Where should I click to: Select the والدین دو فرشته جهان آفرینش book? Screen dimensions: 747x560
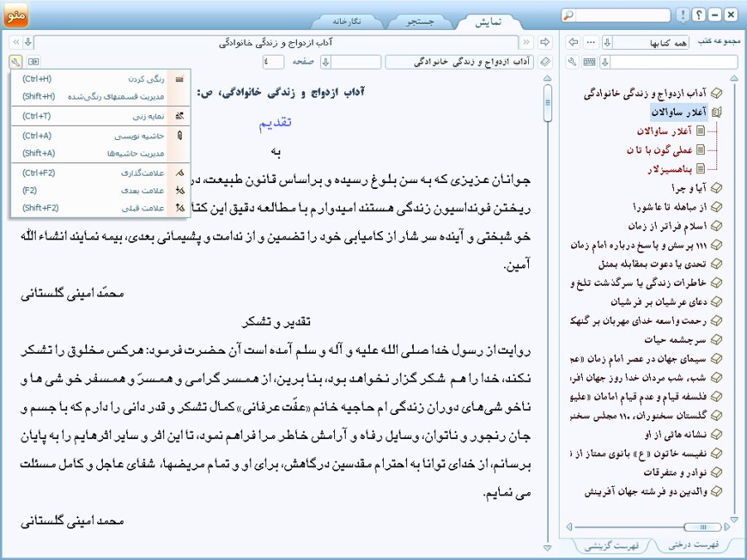646,491
